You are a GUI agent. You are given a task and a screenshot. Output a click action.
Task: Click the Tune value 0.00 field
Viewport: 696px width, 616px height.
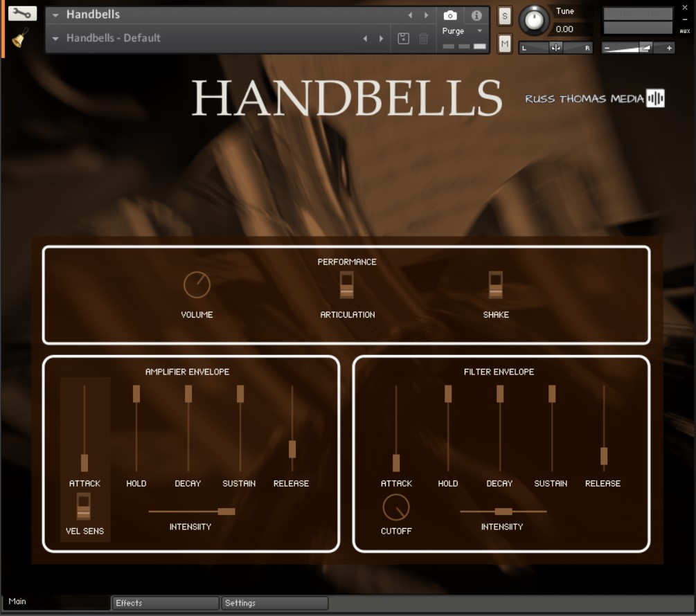572,29
